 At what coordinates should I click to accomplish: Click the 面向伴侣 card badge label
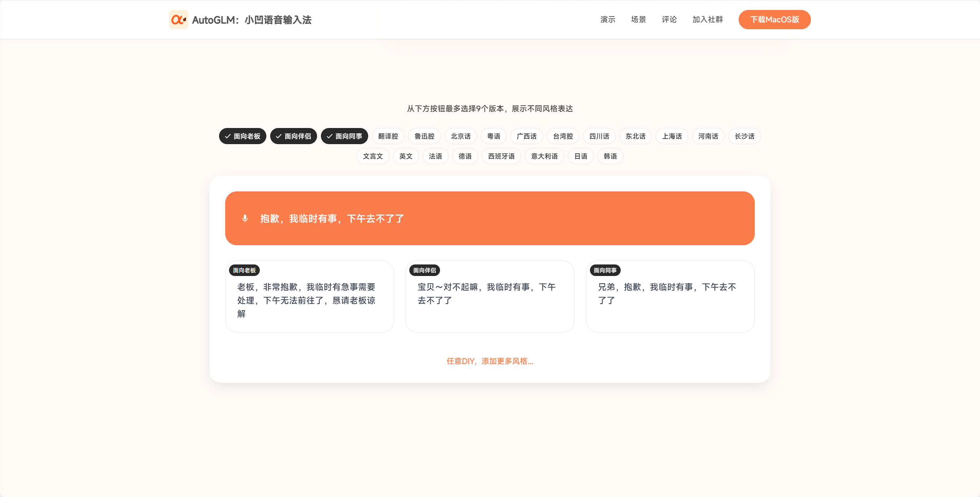click(x=425, y=270)
